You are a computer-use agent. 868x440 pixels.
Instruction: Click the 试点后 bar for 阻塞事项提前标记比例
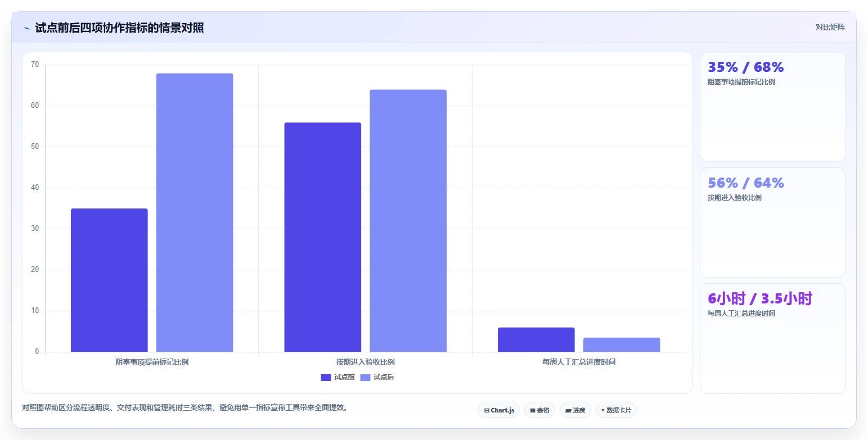coord(195,212)
